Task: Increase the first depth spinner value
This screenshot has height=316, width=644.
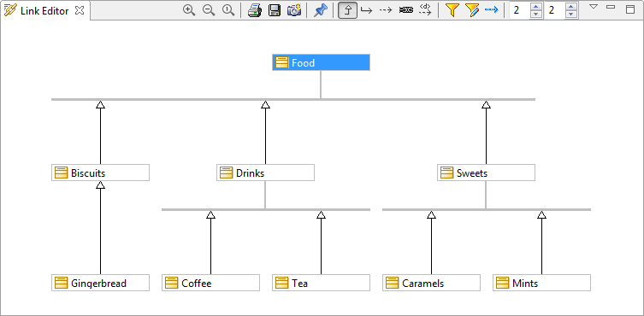Action: tap(536, 6)
